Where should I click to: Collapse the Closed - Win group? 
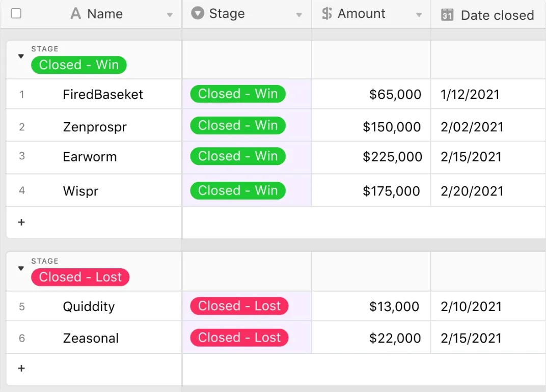coord(21,56)
